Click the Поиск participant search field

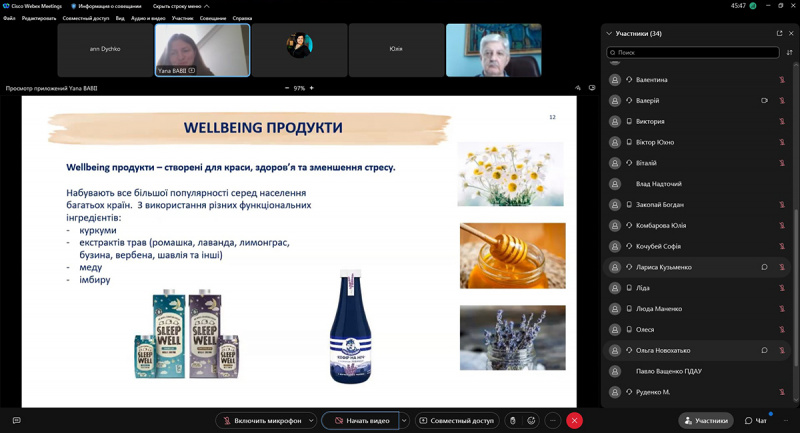(x=692, y=52)
